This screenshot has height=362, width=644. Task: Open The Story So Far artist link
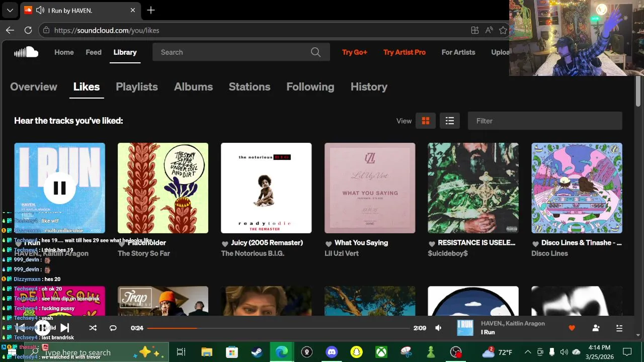[x=144, y=253]
